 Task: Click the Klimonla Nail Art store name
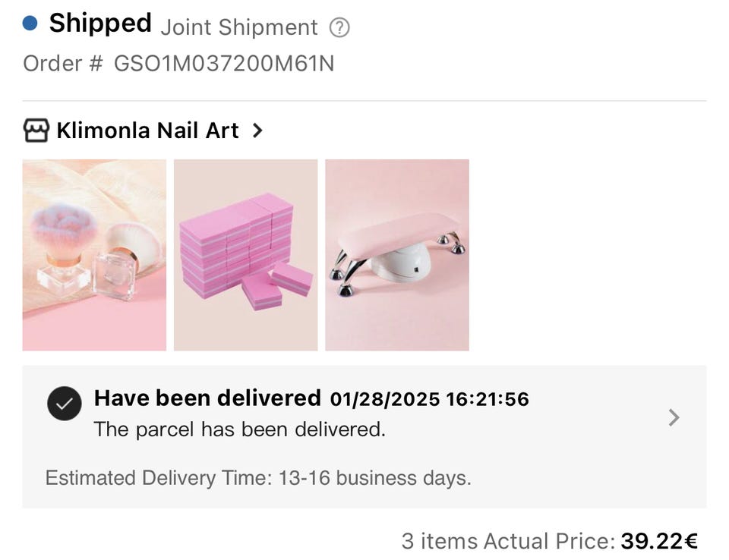click(x=147, y=131)
